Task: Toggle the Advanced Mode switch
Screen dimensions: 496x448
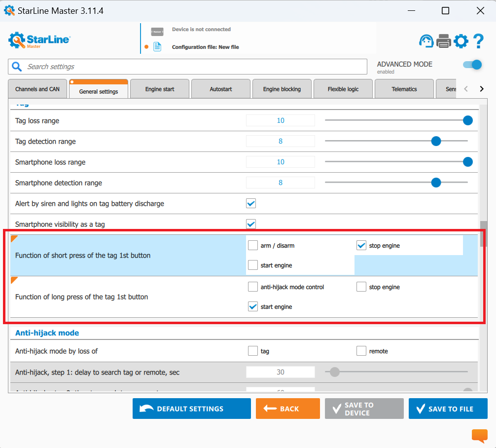Action: pyautogui.click(x=472, y=65)
